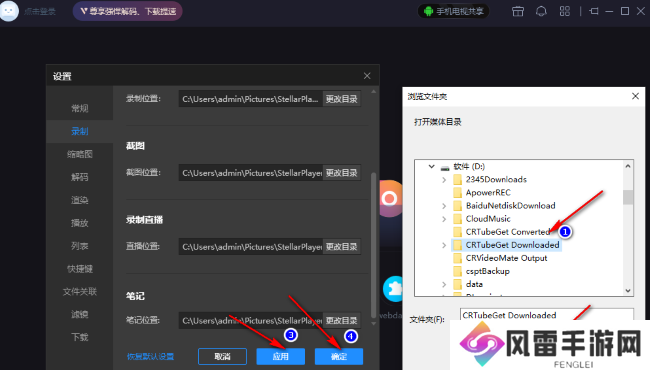Open the gift box icon in title bar

[x=518, y=11]
